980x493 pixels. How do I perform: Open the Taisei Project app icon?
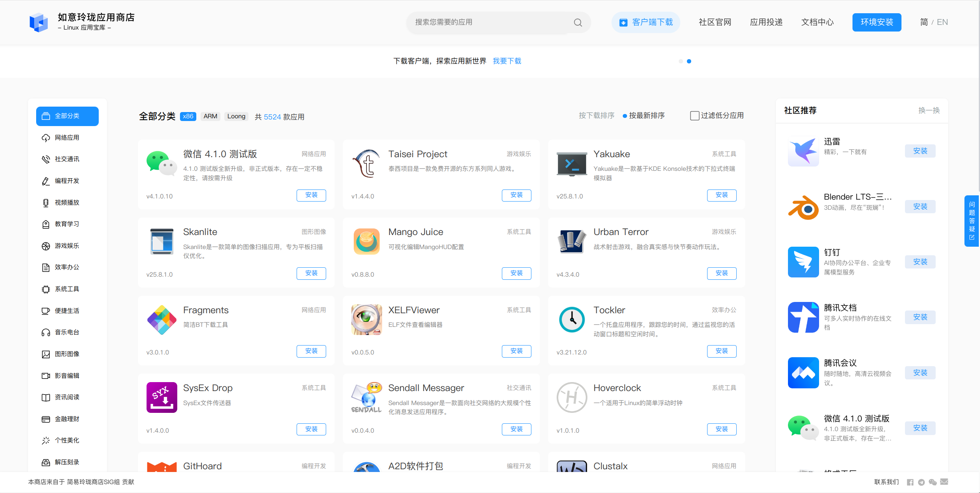[x=367, y=163]
